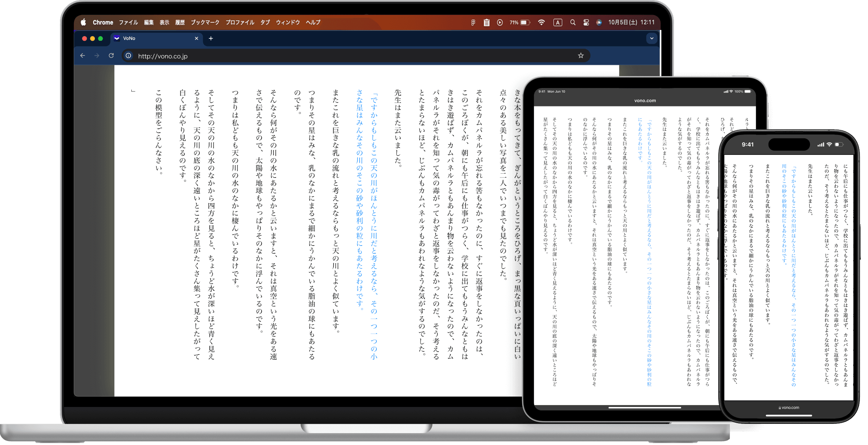This screenshot has width=868, height=445.
Task: Click the forward navigation arrow
Action: (x=97, y=55)
